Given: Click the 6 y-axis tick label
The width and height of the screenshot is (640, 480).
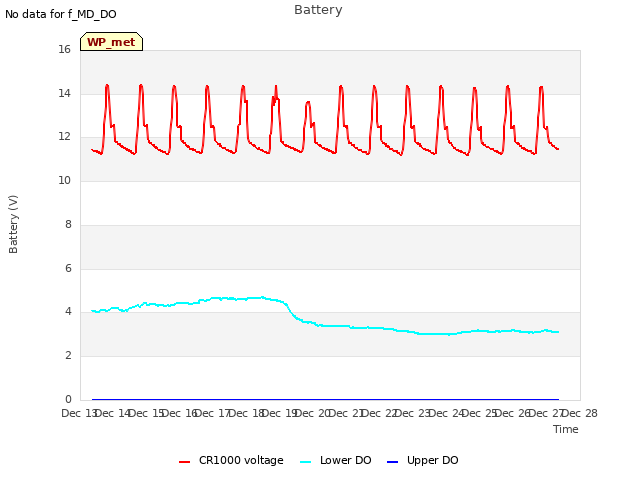Looking at the screenshot, I should (68, 268).
